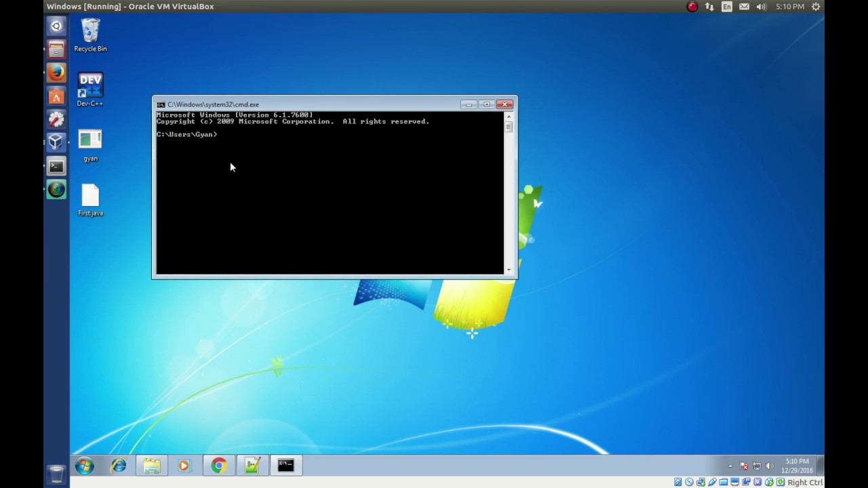Open Windows Media Player taskbar icon
This screenshot has width=868, height=488.
pos(184,466)
